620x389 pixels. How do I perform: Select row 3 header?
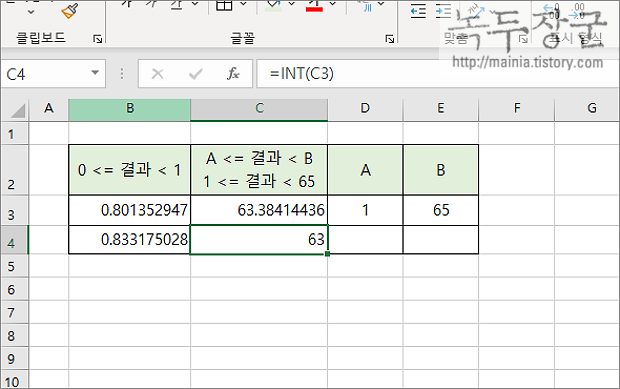[x=15, y=211]
